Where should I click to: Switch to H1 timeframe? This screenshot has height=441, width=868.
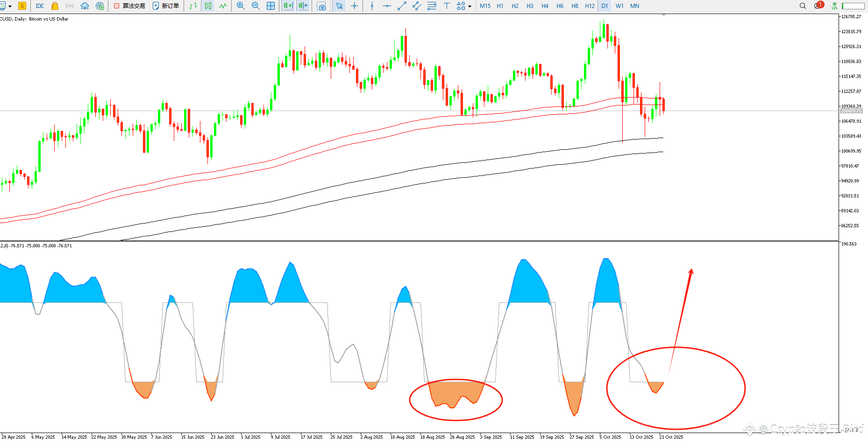tap(500, 6)
